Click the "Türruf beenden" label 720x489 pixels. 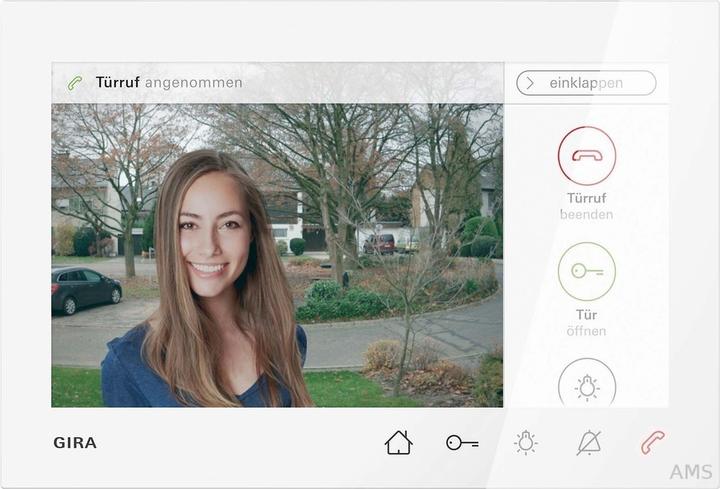coord(586,206)
